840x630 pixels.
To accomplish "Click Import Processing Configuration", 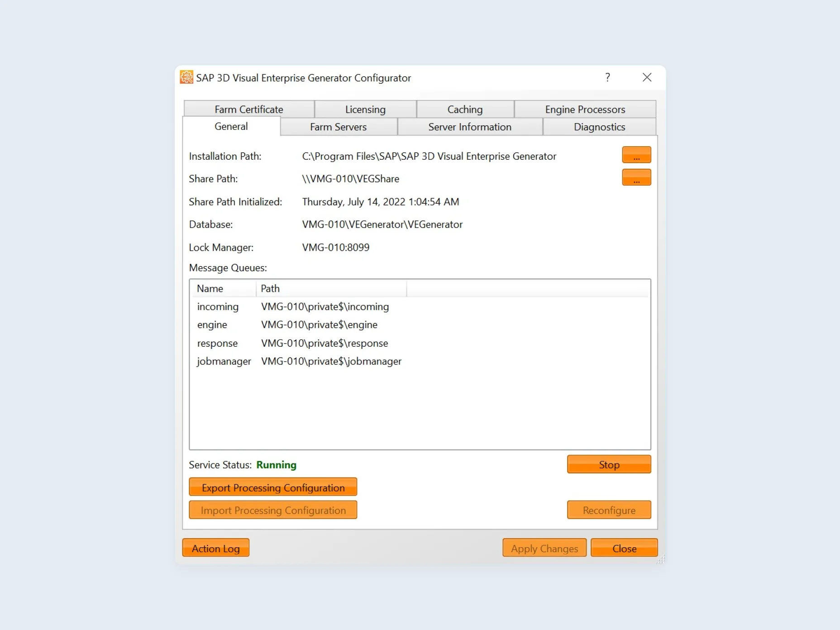I will (x=273, y=510).
